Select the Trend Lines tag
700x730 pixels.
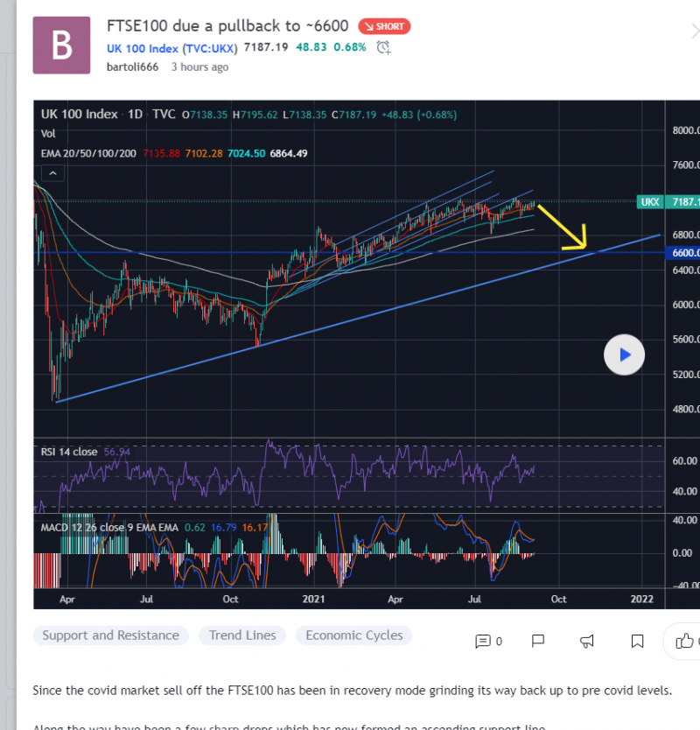[242, 635]
